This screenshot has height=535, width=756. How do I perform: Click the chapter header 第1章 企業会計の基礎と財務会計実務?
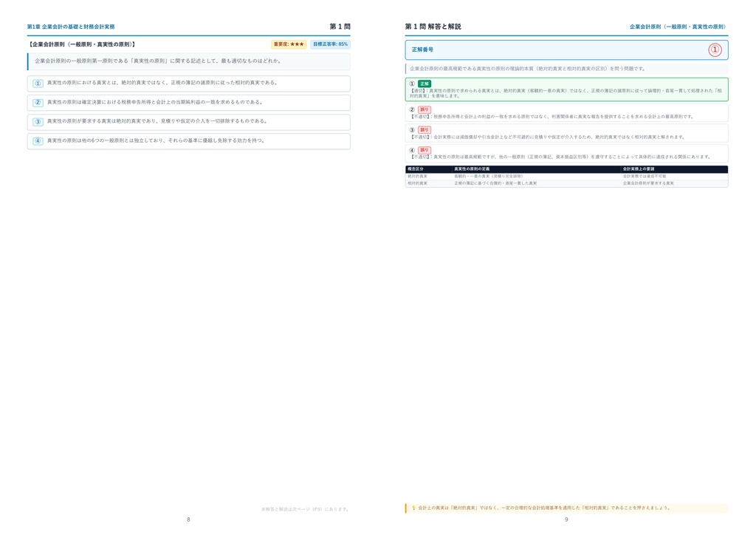tap(71, 27)
